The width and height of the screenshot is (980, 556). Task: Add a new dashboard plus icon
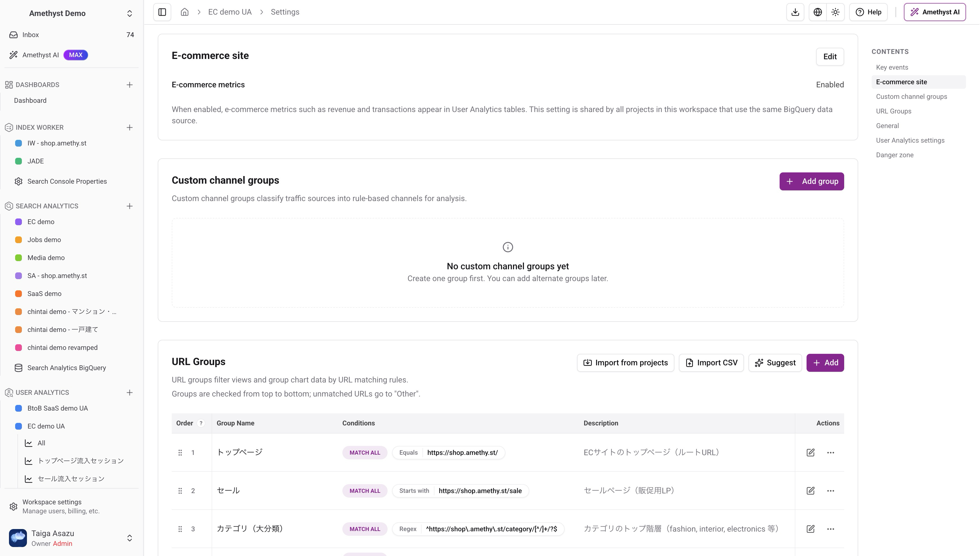point(129,85)
